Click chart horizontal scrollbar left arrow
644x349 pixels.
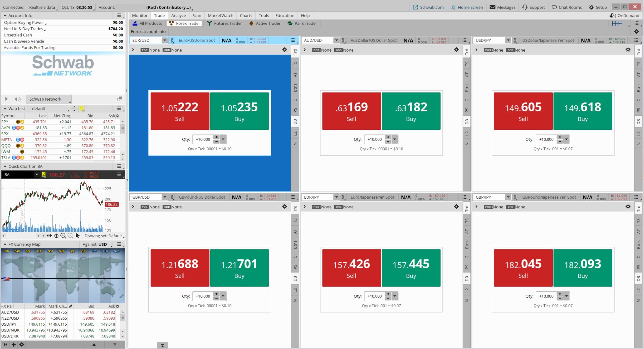tap(3, 236)
